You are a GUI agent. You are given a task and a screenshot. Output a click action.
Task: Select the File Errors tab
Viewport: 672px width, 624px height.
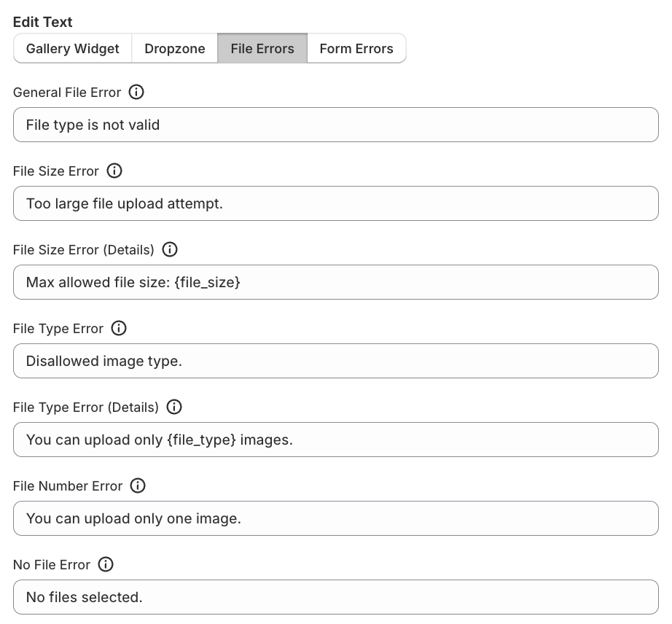coord(262,49)
